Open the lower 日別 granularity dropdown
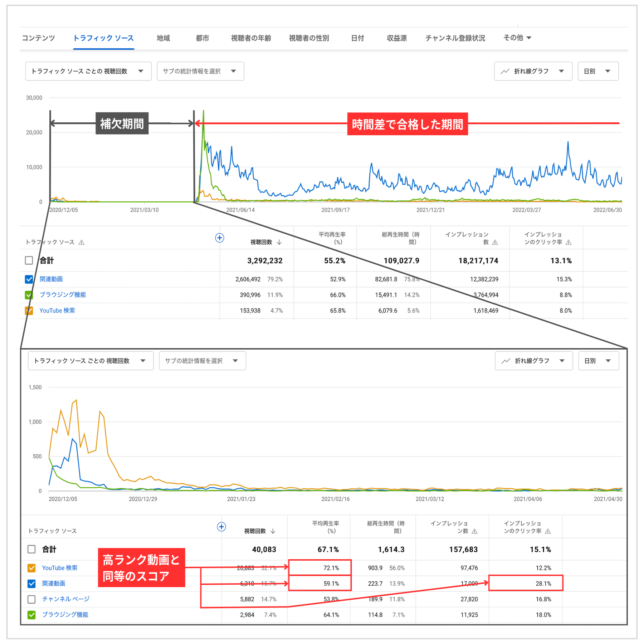 point(599,361)
